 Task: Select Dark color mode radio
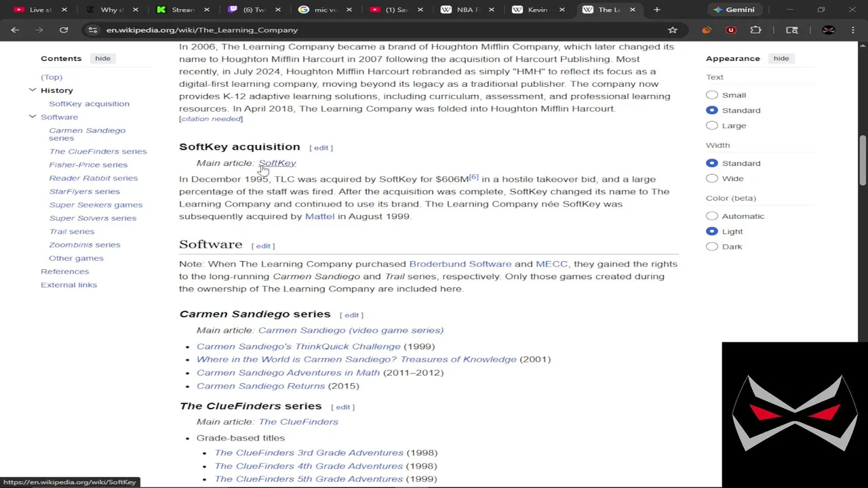[x=711, y=246]
